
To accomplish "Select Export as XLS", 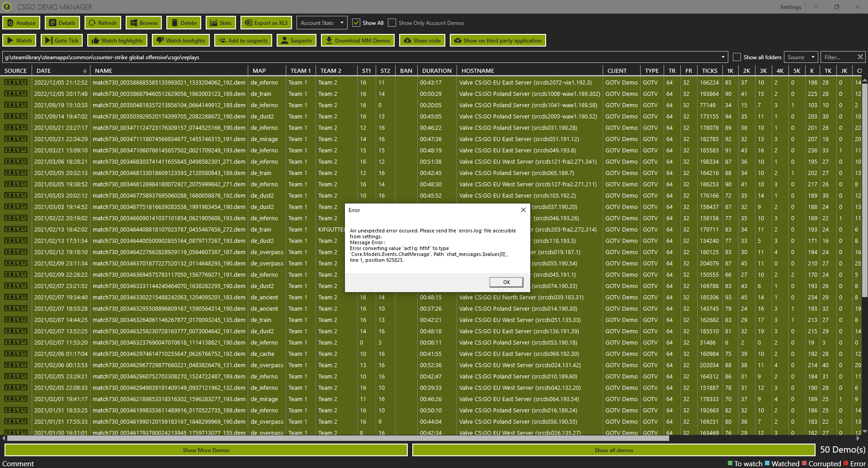I will click(266, 23).
